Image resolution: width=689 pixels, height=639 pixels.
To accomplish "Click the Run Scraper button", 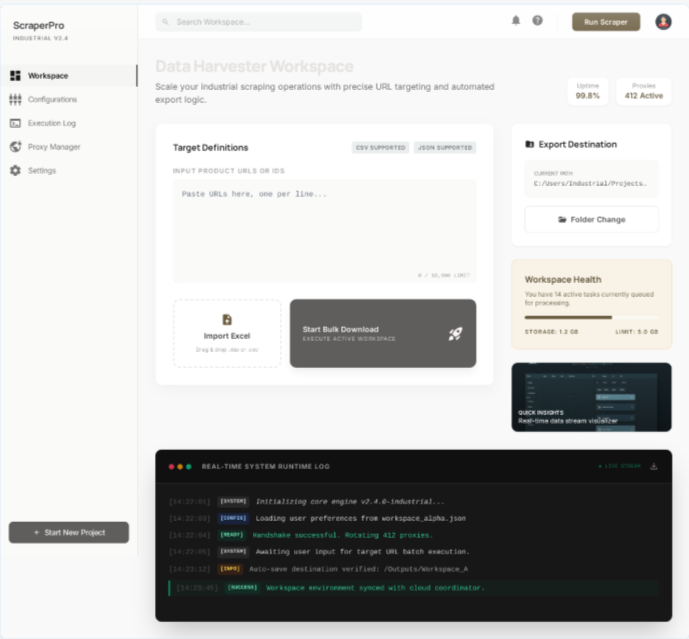I will (x=606, y=22).
